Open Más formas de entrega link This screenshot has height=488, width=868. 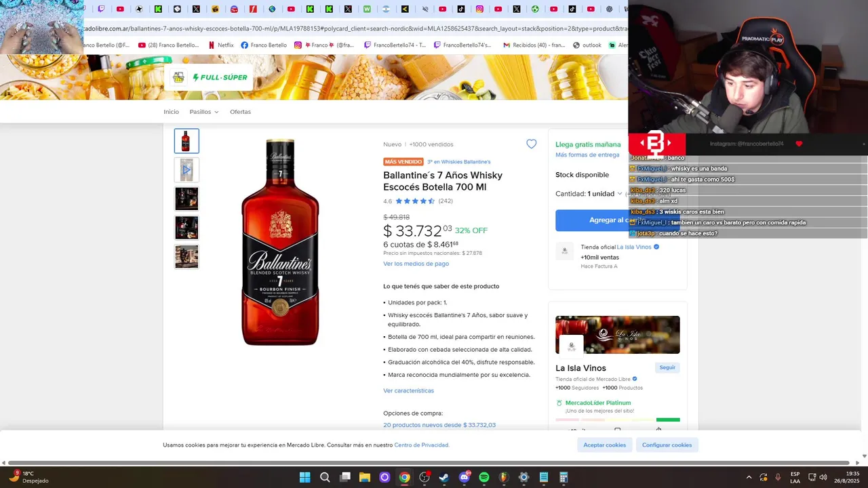(587, 155)
